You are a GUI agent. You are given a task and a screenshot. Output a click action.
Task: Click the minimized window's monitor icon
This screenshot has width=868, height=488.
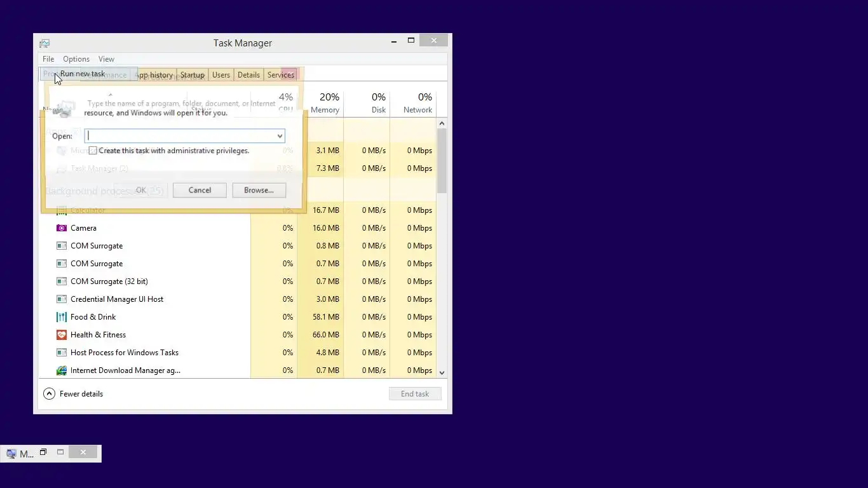pos(11,454)
